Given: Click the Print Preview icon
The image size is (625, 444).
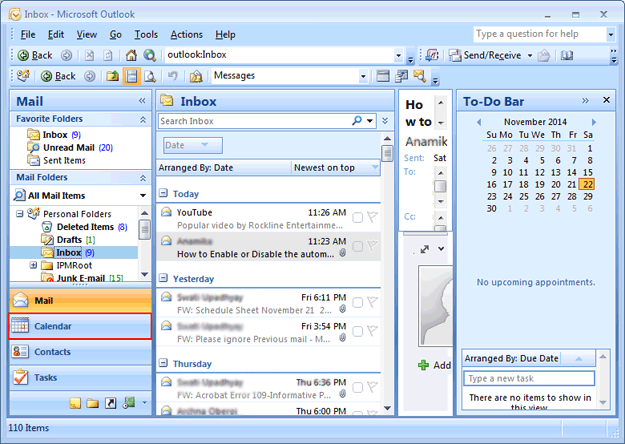Looking at the screenshot, I should 150,76.
